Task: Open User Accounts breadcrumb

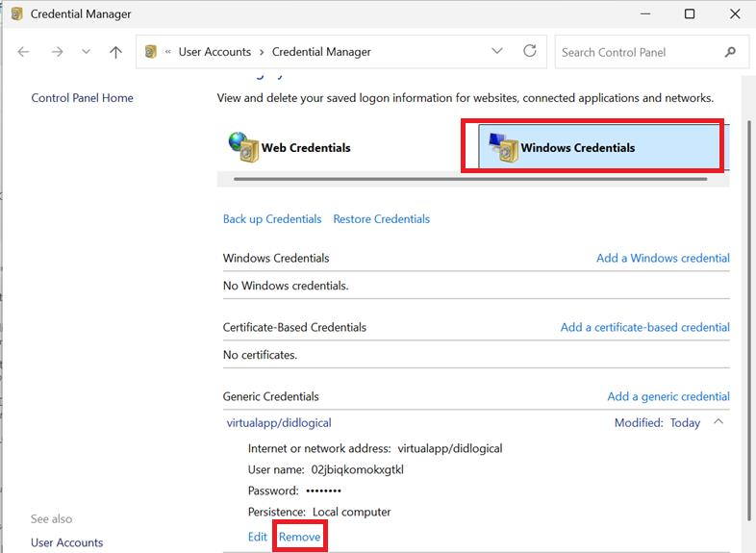Action: (214, 52)
